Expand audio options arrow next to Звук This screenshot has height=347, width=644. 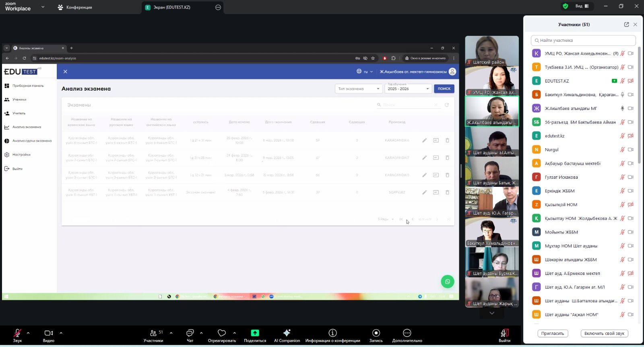[28, 333]
